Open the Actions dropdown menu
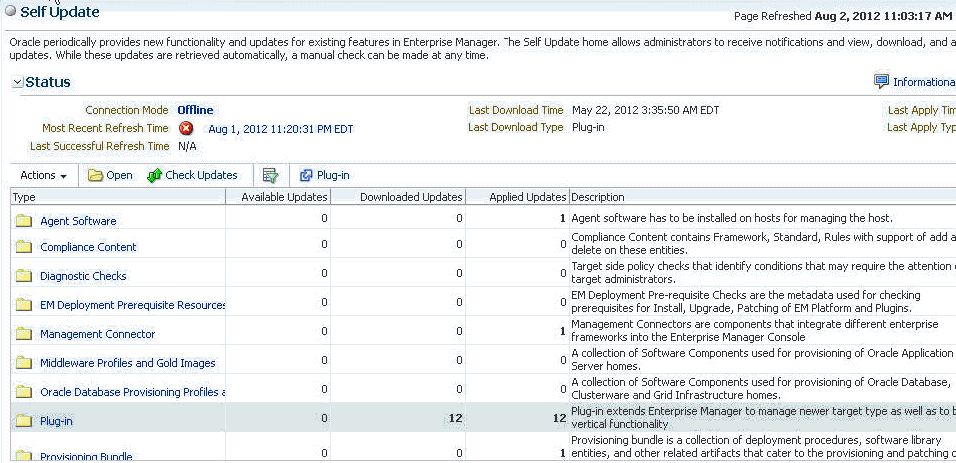This screenshot has width=956, height=463. (x=43, y=175)
